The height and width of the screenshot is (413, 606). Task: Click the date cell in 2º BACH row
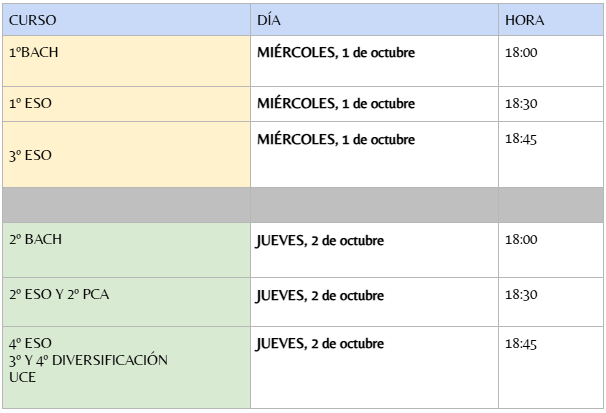click(x=320, y=241)
